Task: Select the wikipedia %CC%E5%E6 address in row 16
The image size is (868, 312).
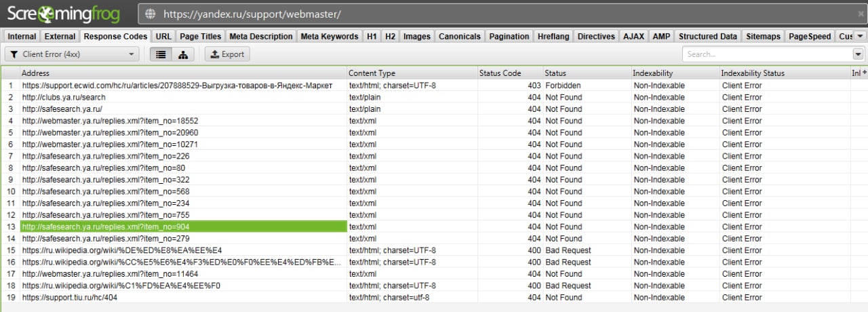Action: [x=183, y=262]
